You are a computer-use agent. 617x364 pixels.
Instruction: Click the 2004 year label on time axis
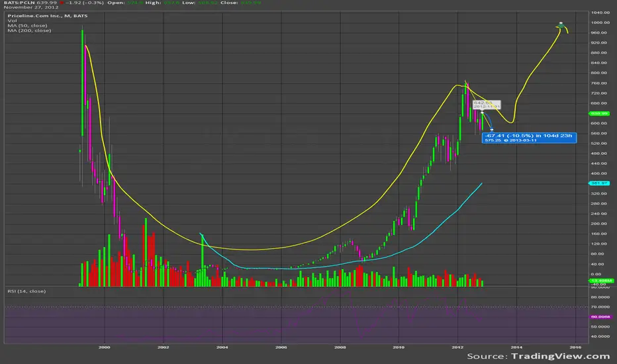point(222,347)
